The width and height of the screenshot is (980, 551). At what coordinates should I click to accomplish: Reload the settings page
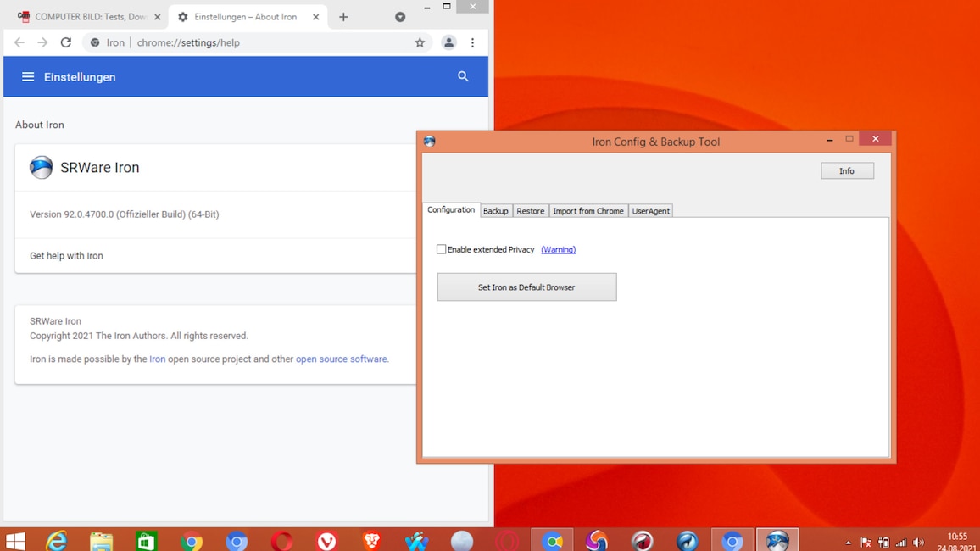[x=65, y=42]
